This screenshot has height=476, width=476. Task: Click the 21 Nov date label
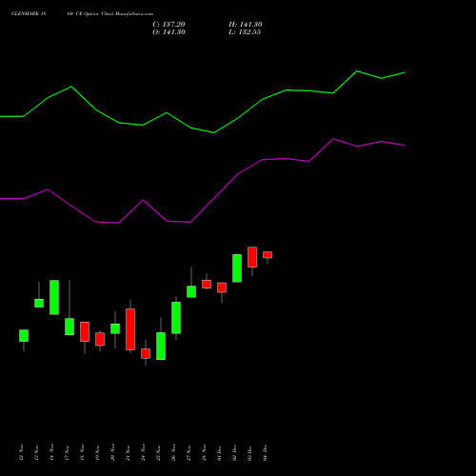coord(128,452)
